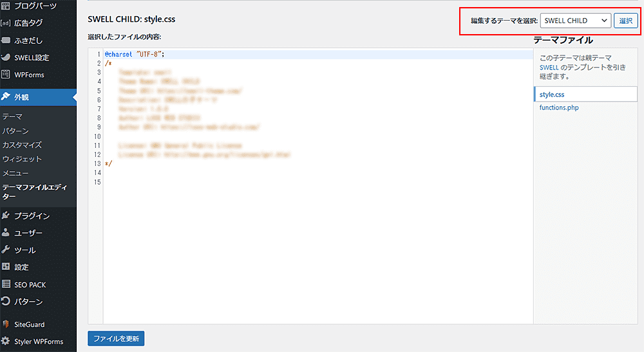Follow the SWELL parent theme link

(549, 68)
